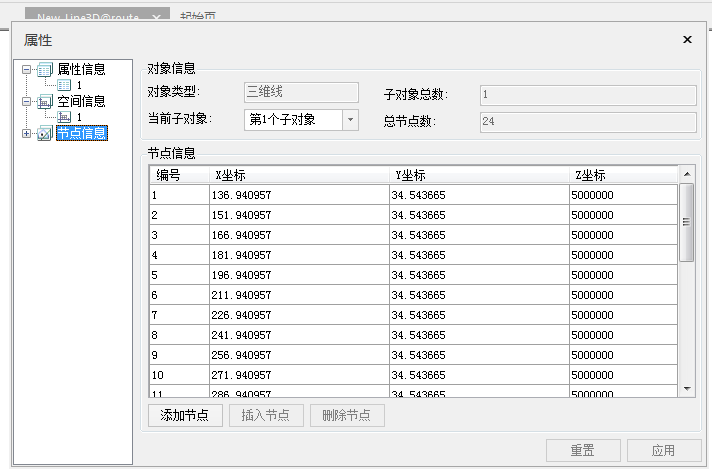Click the X坐标 column header

(299, 175)
